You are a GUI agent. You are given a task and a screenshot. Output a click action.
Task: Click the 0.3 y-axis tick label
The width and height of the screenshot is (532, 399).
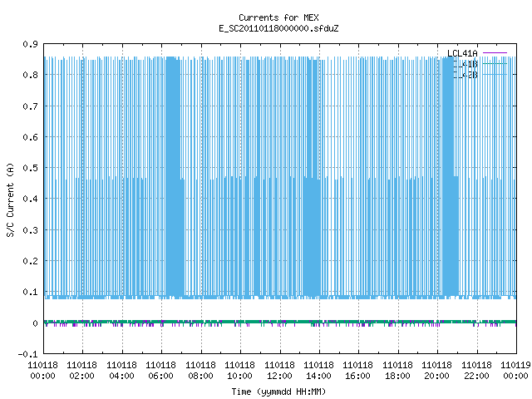coord(30,230)
